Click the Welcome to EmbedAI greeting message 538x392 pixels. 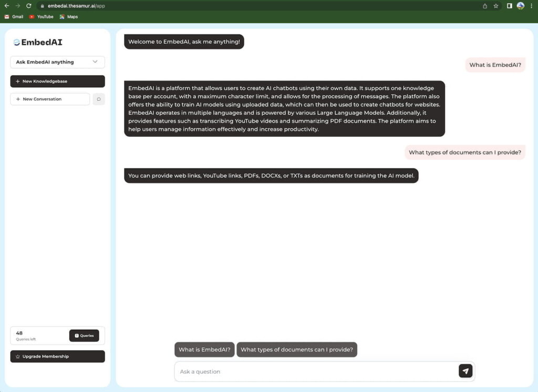pos(184,42)
